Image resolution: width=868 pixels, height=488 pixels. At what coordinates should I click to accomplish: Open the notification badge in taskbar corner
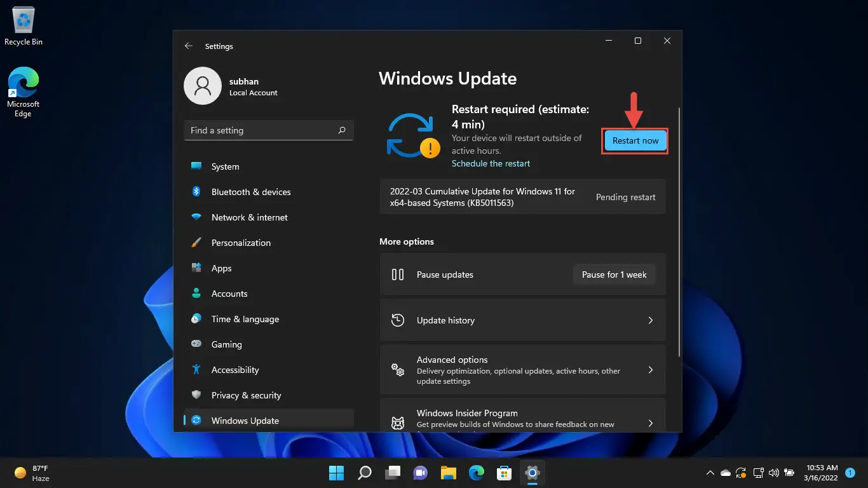pos(850,473)
